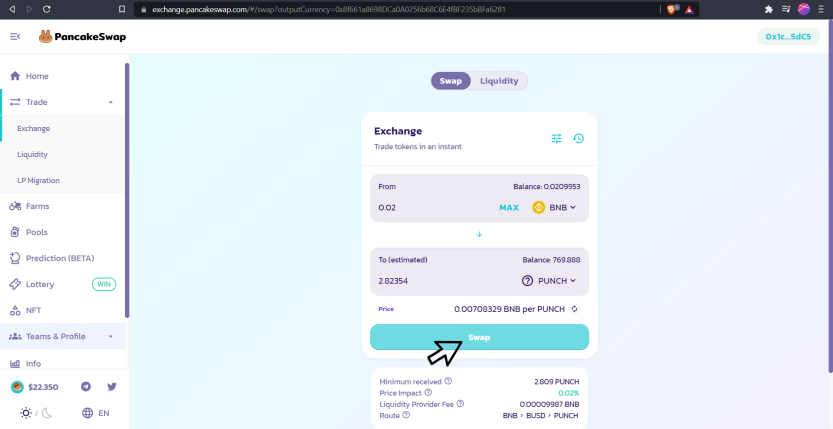Expand Teams & Profile menu
This screenshot has width=833, height=429.
pyautogui.click(x=63, y=336)
